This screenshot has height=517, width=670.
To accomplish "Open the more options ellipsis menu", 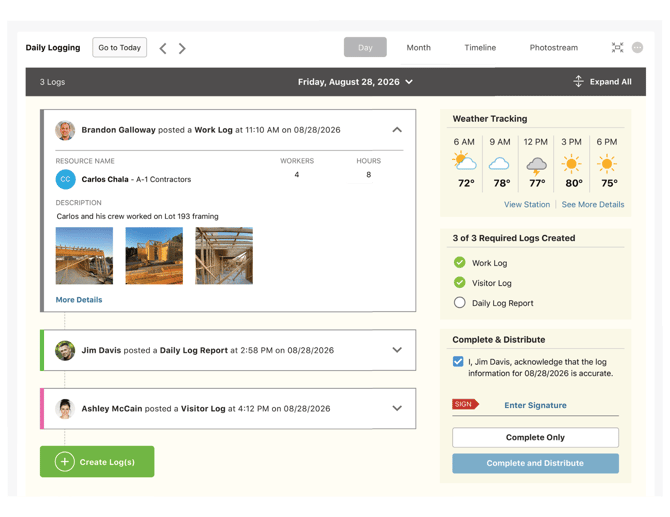I will 637,47.
